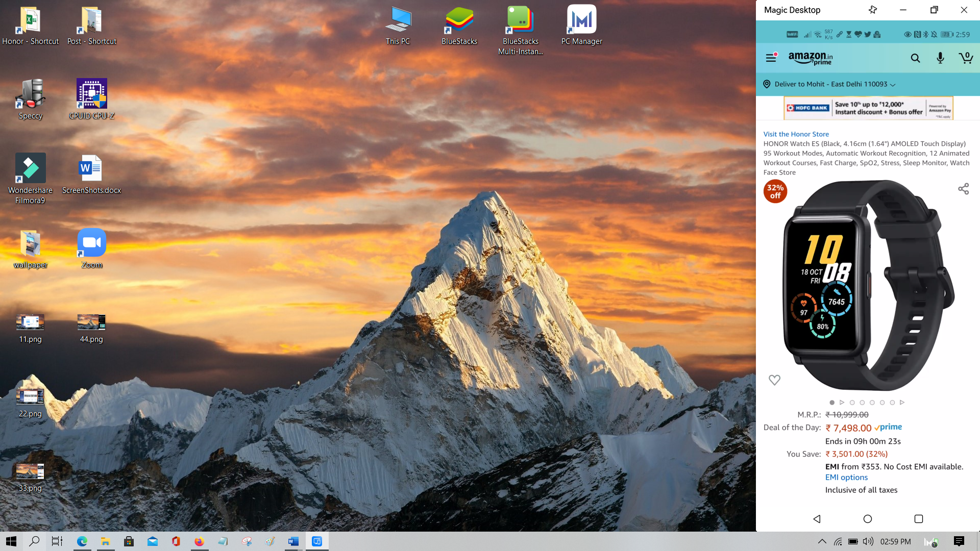Pin the Magic Desktop window
The image size is (980, 551).
pos(873,10)
